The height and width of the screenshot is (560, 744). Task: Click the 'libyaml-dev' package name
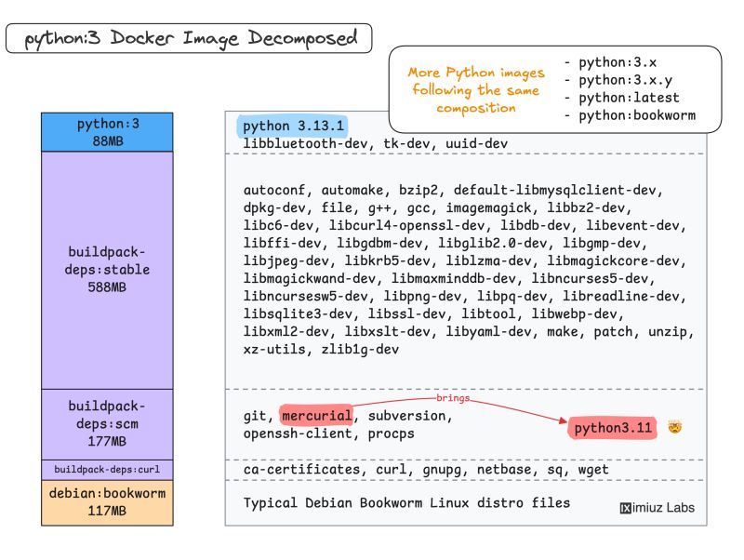[488, 331]
